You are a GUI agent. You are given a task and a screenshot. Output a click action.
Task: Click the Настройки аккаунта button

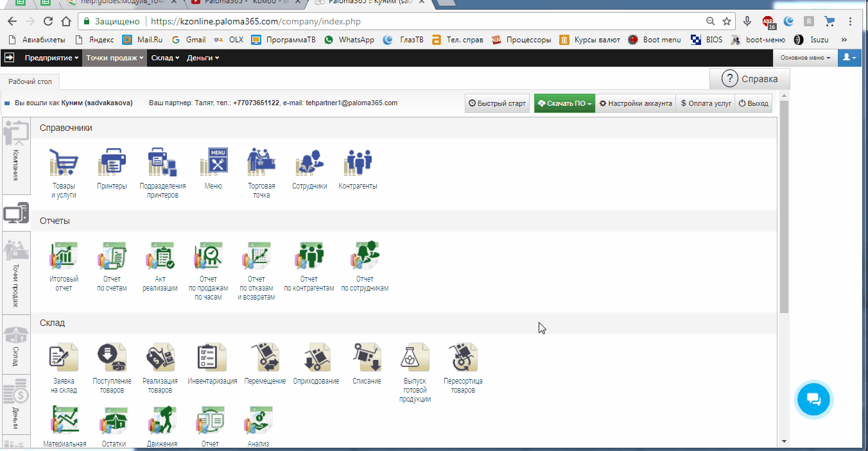point(636,103)
